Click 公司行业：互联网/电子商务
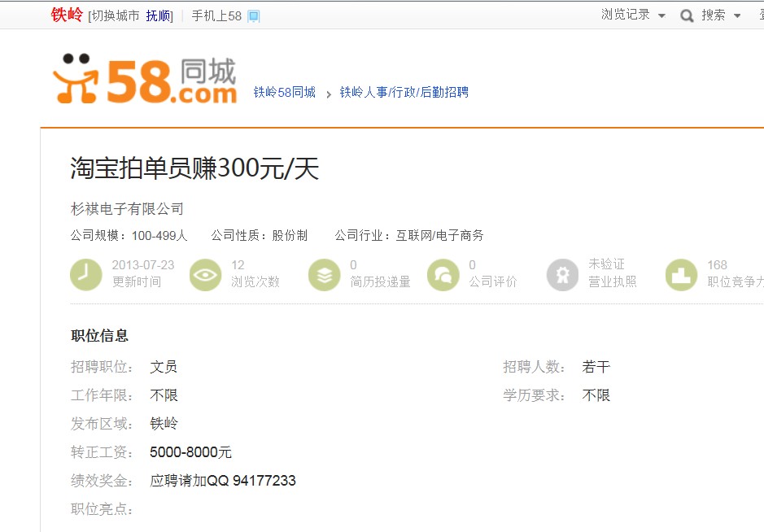 pyautogui.click(x=409, y=236)
